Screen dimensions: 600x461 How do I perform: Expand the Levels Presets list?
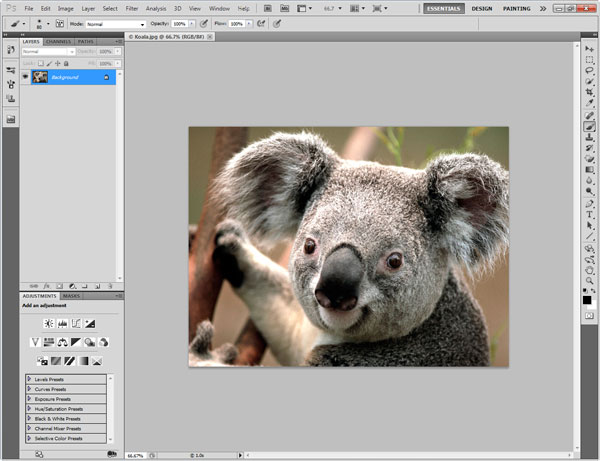point(29,379)
